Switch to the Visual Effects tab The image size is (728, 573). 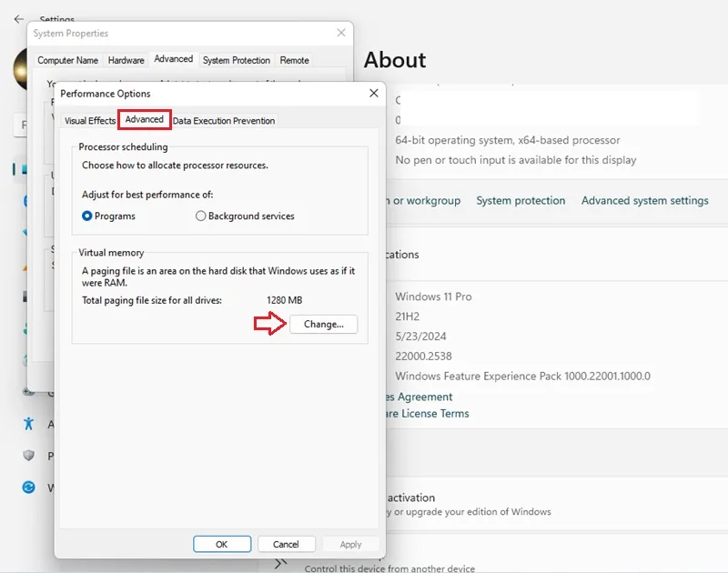(89, 121)
